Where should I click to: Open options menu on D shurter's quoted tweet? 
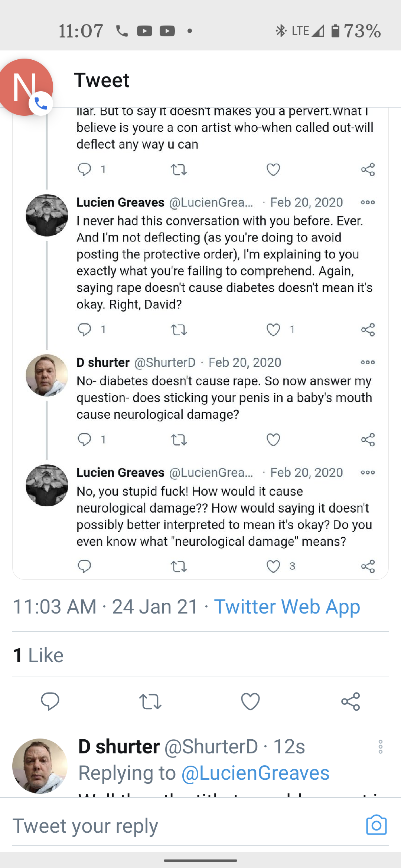(x=368, y=362)
